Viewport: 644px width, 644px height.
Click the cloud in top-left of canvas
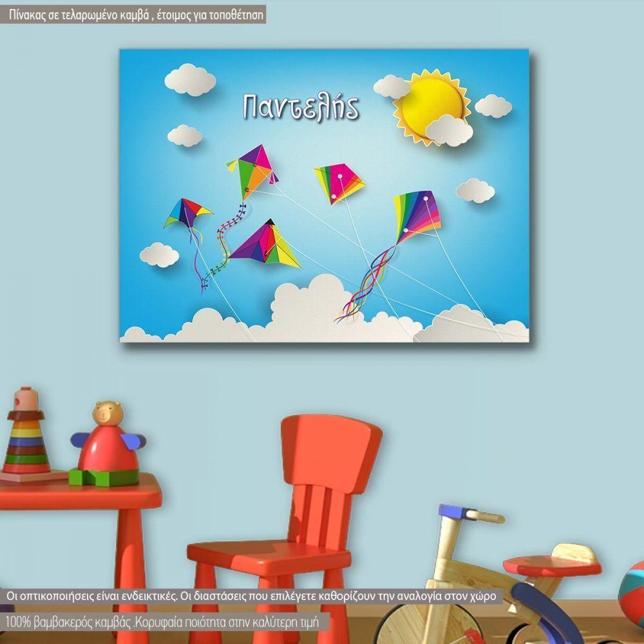click(190, 79)
